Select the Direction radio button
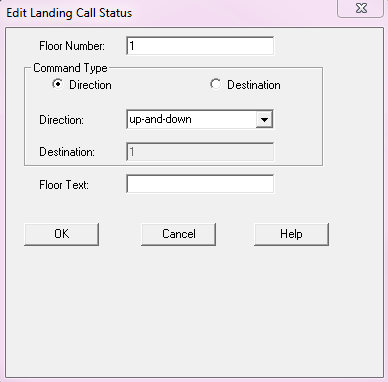 (58, 84)
